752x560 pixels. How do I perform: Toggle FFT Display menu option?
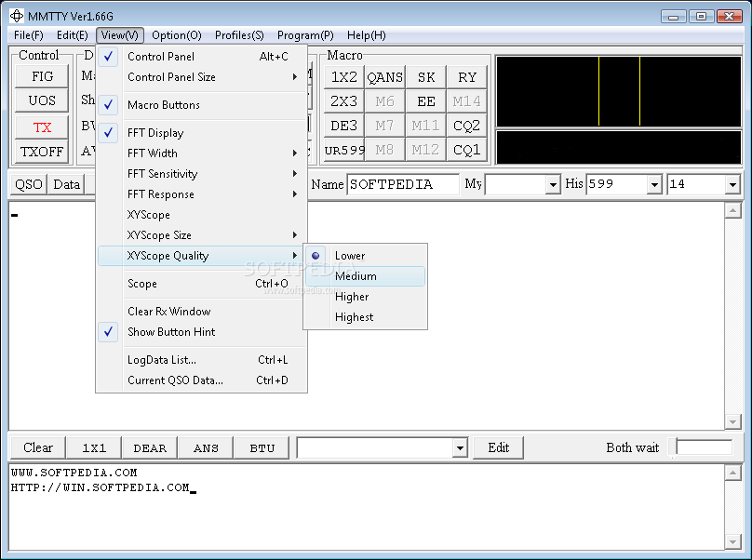[201, 133]
